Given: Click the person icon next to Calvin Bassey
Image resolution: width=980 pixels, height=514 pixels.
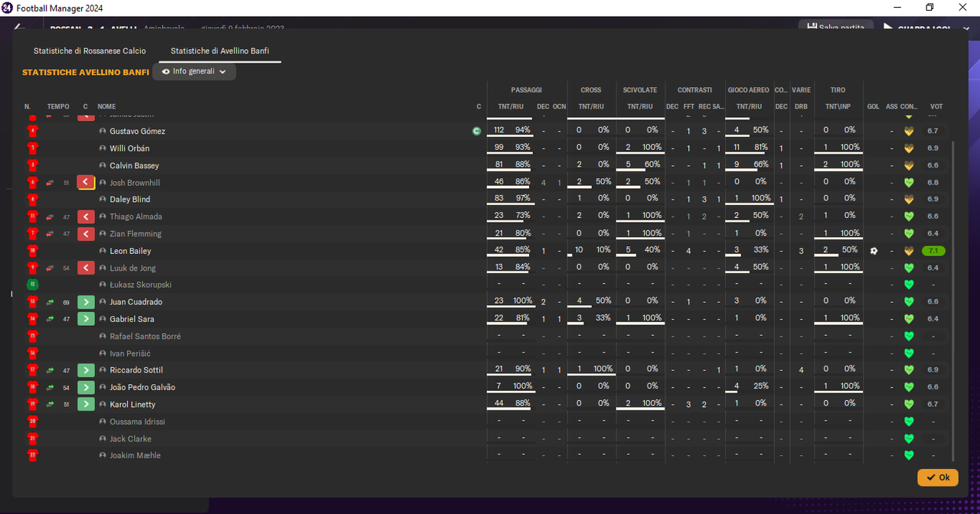Looking at the screenshot, I should (103, 165).
